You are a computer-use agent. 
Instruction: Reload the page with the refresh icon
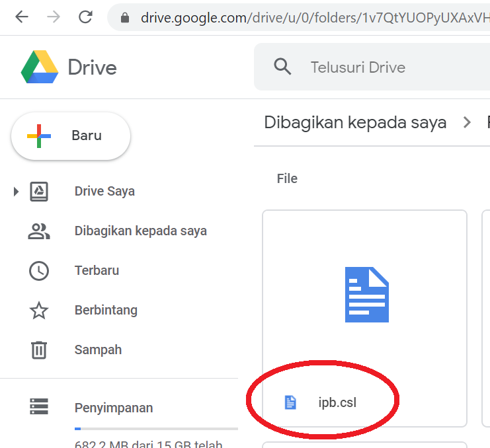pos(85,17)
